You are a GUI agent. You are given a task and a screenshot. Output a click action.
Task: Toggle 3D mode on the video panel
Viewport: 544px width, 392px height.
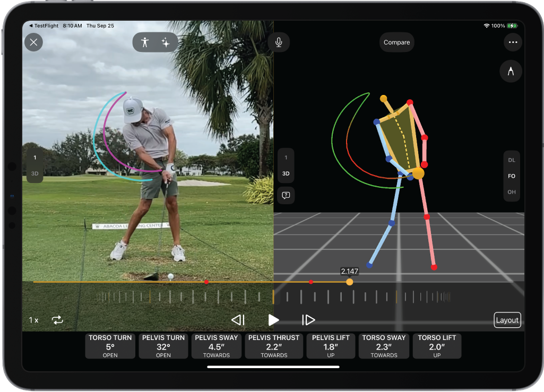[x=35, y=173]
